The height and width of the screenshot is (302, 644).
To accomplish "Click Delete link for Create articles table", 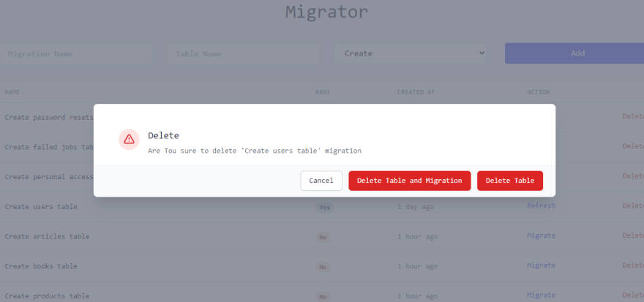I will tap(633, 235).
